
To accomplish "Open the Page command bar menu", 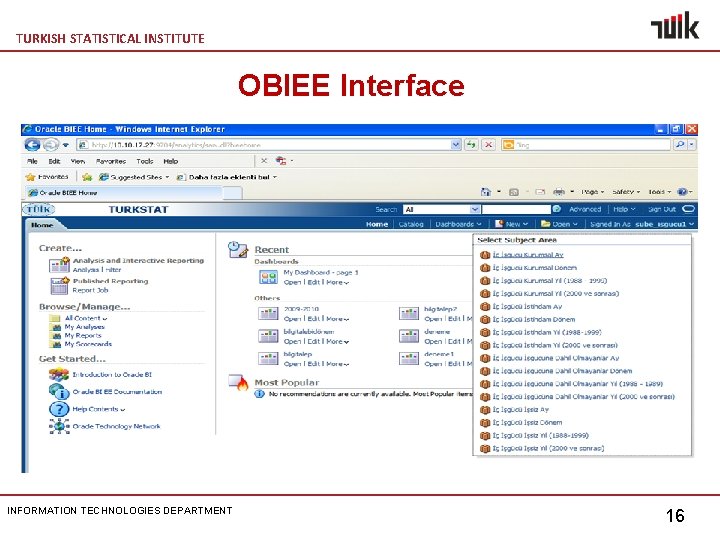I will click(592, 192).
